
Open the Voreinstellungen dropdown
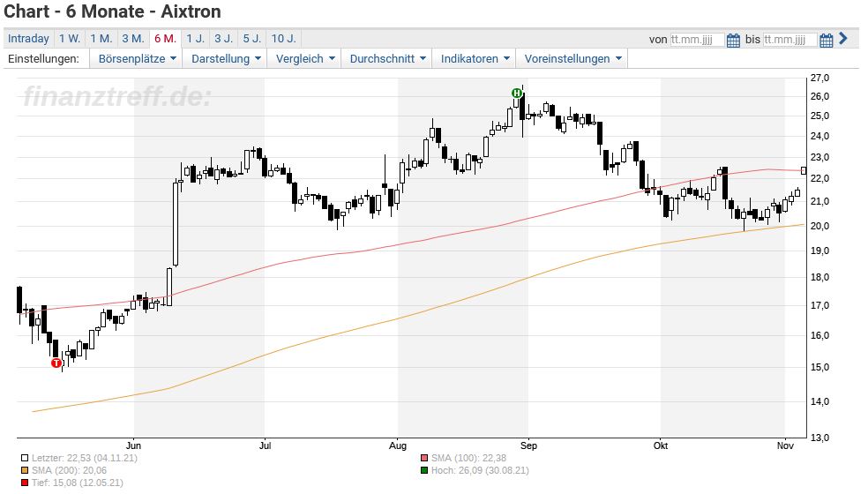pyautogui.click(x=572, y=59)
